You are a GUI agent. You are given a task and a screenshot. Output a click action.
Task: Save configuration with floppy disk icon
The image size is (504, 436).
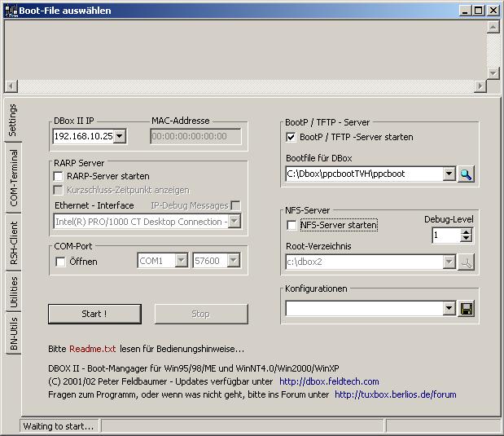466,309
